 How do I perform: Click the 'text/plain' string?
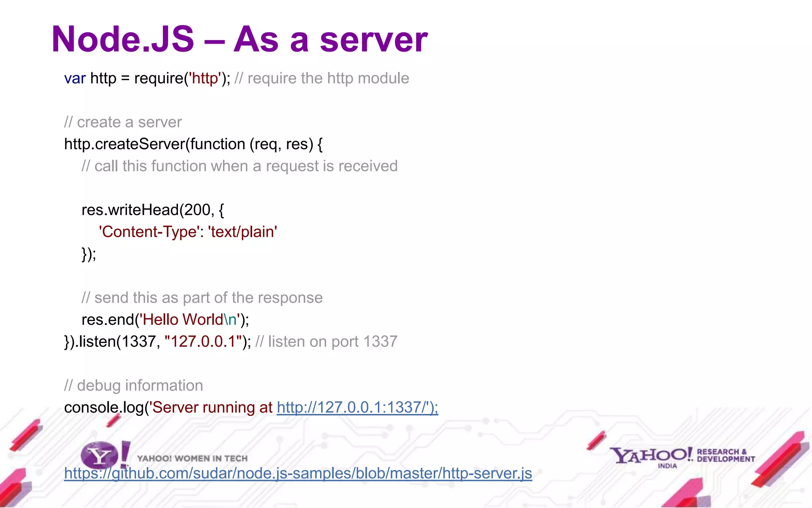[x=242, y=232]
